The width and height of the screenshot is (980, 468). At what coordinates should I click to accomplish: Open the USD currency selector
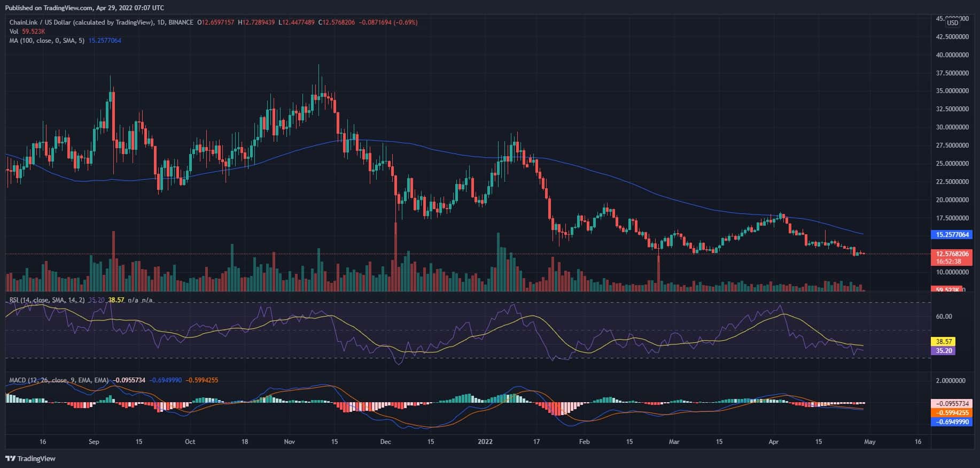[x=953, y=23]
